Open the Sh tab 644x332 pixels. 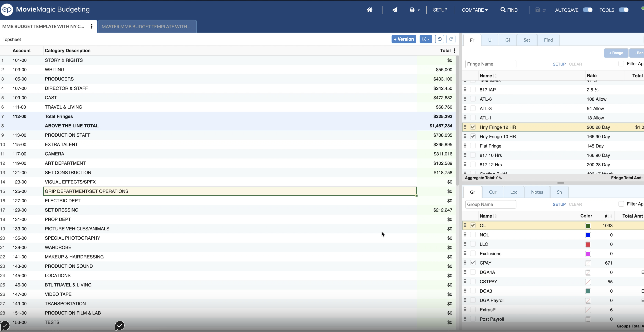[x=559, y=192]
